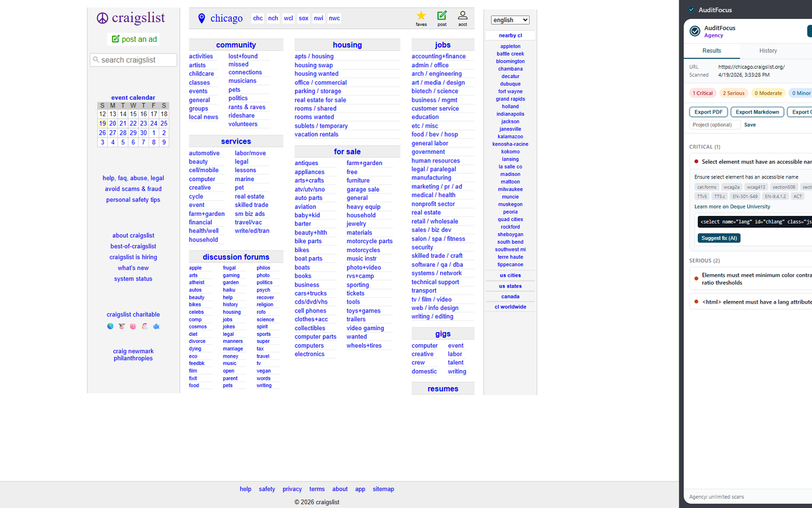
Task: Open the resumes section heading
Action: (443, 389)
